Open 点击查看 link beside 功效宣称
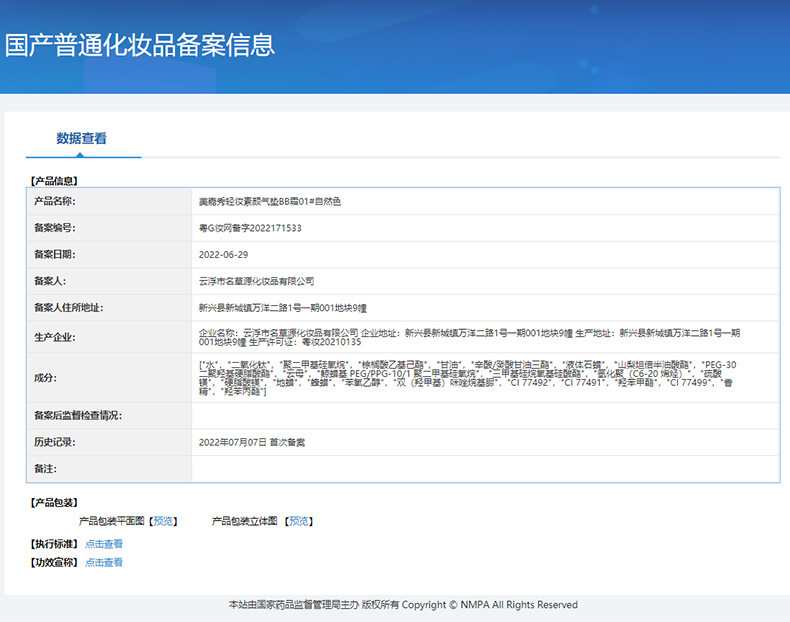 (104, 563)
